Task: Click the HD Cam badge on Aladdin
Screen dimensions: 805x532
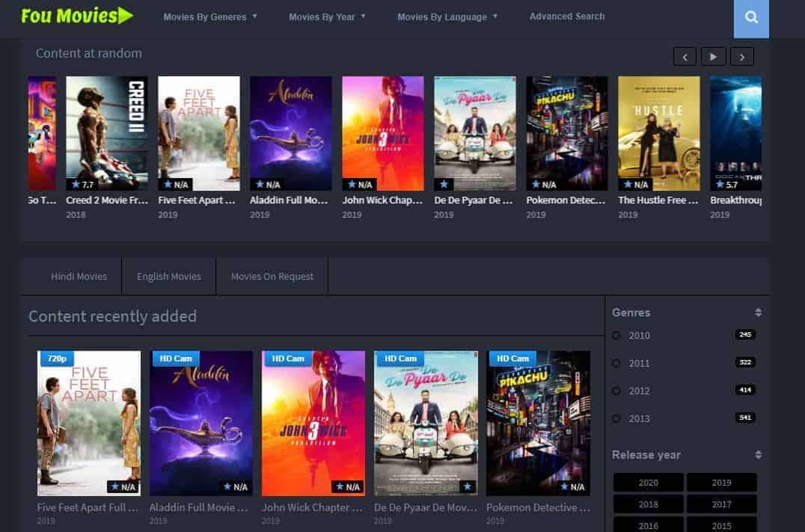Action: [x=176, y=358]
